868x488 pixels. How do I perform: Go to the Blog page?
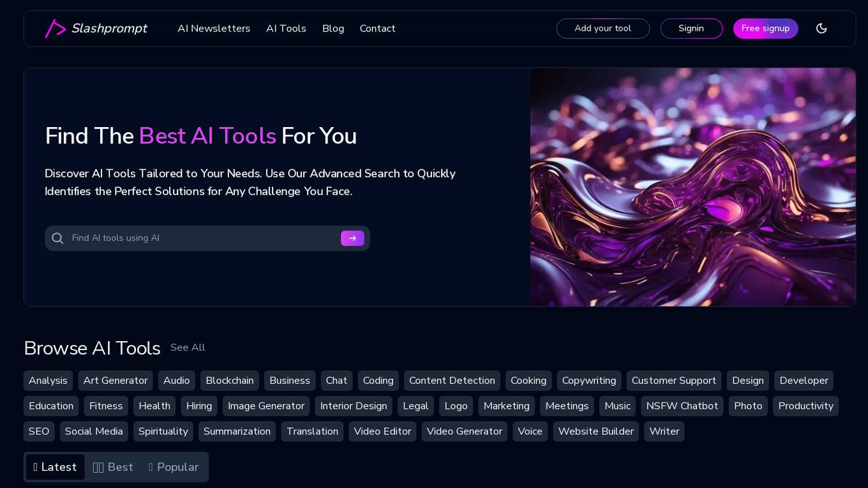(x=333, y=29)
